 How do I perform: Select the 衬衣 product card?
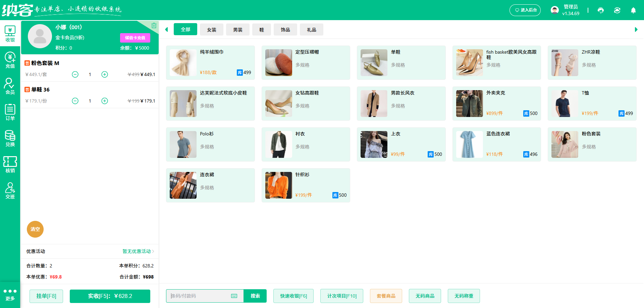coord(306,144)
